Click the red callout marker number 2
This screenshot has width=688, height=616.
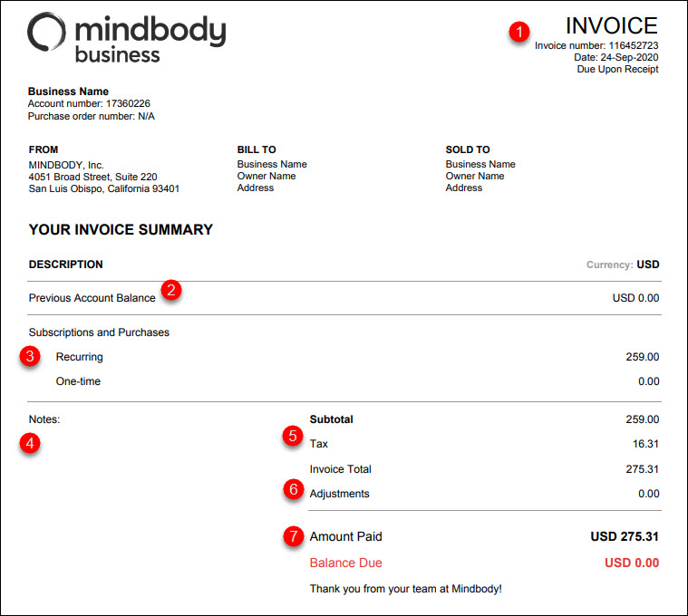click(x=171, y=291)
